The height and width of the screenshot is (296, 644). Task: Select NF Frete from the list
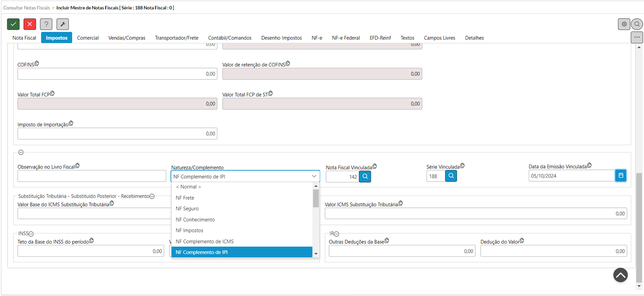click(x=185, y=198)
